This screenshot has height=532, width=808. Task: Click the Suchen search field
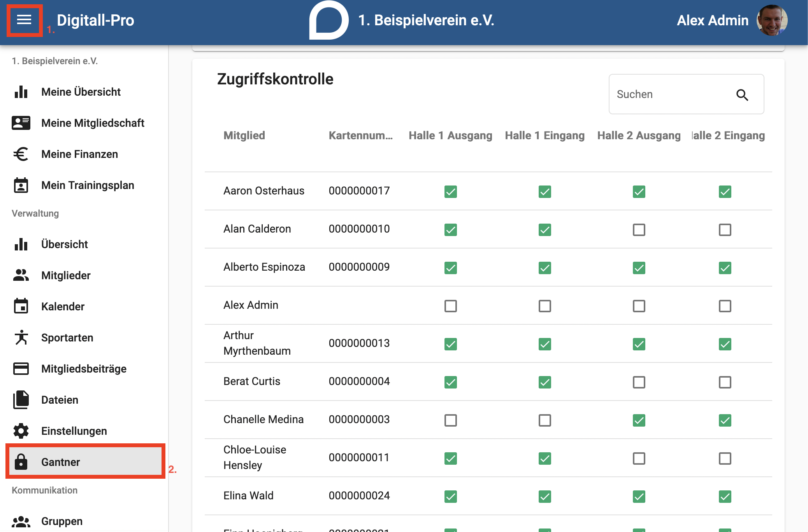[686, 94]
